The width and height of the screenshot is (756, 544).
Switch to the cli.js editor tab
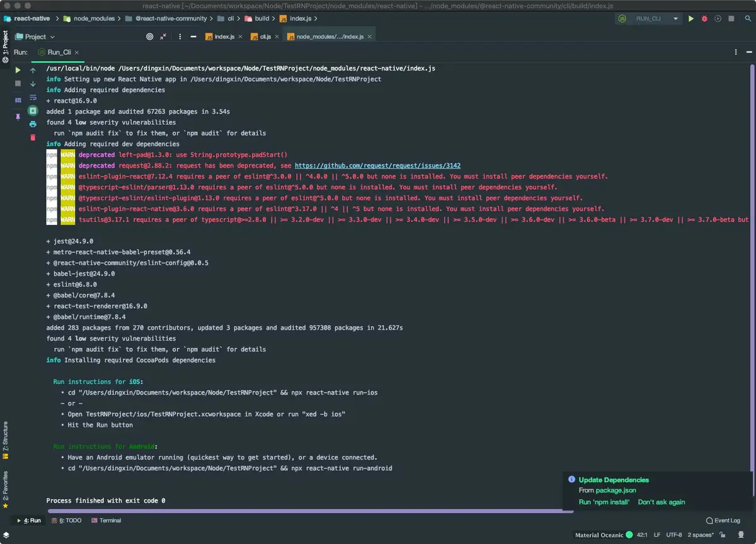pos(265,37)
